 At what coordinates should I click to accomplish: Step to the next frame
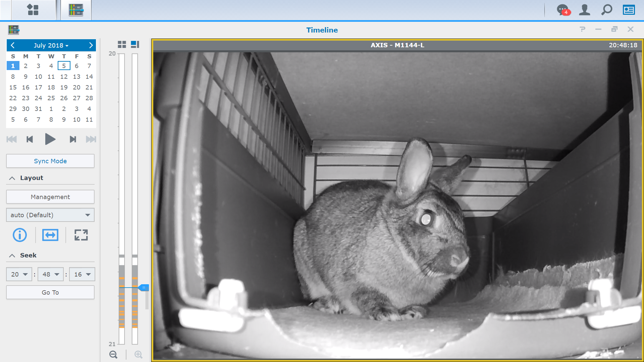tap(73, 139)
